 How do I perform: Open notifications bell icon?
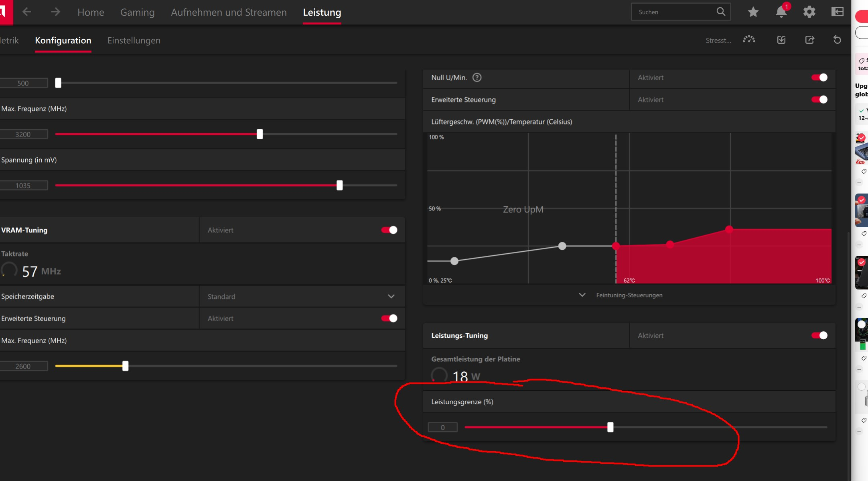point(781,12)
